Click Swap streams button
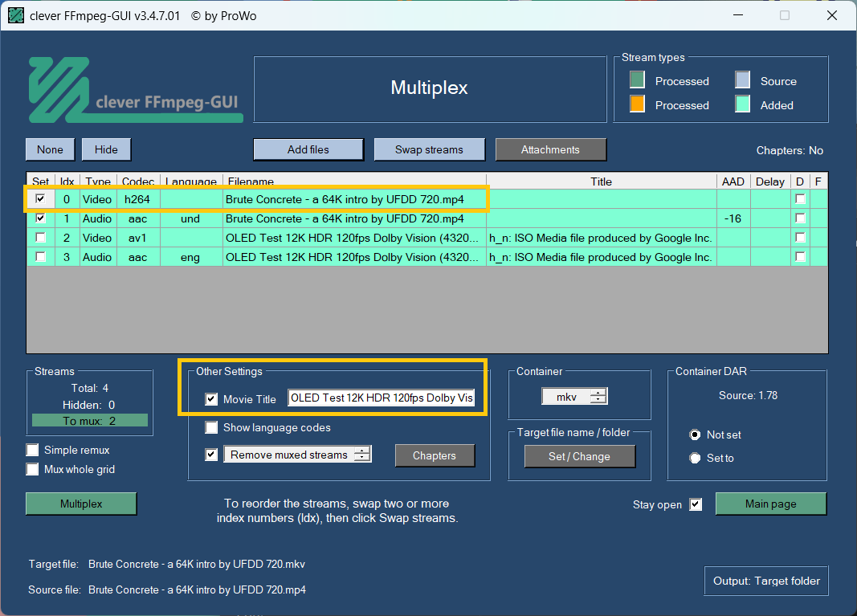Viewport: 857px width, 616px height. click(x=429, y=149)
